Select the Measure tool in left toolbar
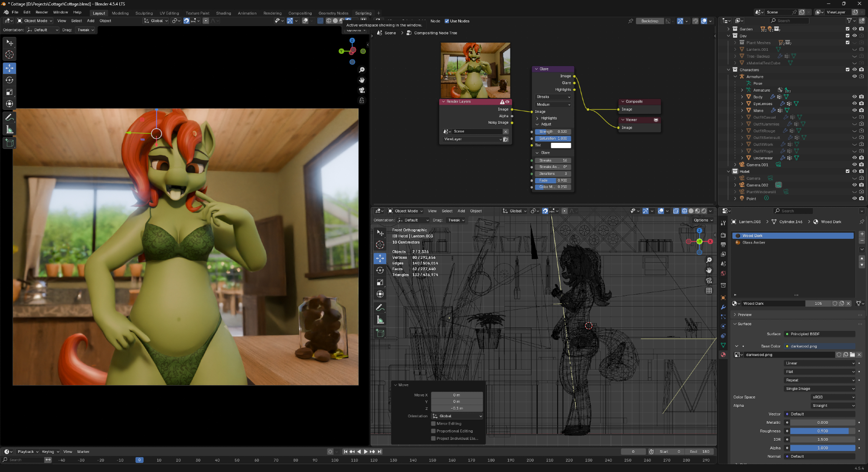This screenshot has width=868, height=472. tap(9, 129)
